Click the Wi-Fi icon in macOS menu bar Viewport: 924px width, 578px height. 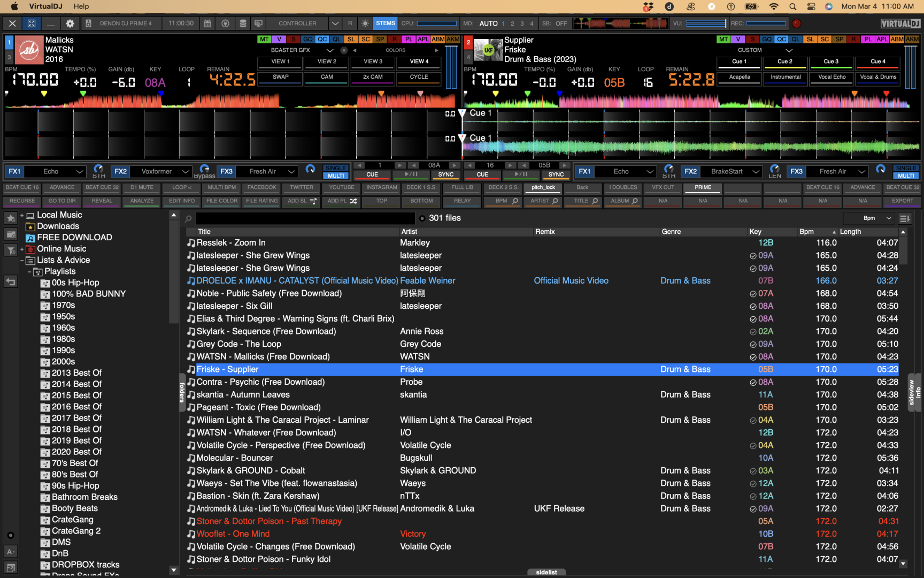(774, 6)
